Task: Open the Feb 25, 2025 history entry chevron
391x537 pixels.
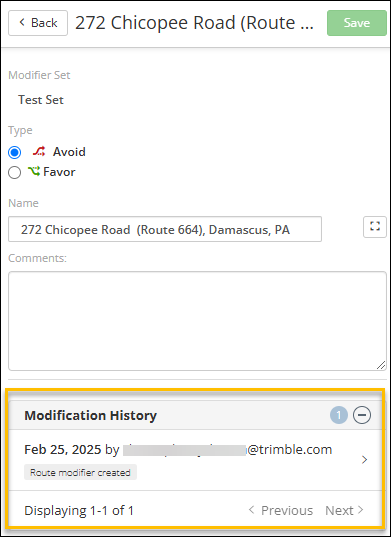Action: point(364,460)
